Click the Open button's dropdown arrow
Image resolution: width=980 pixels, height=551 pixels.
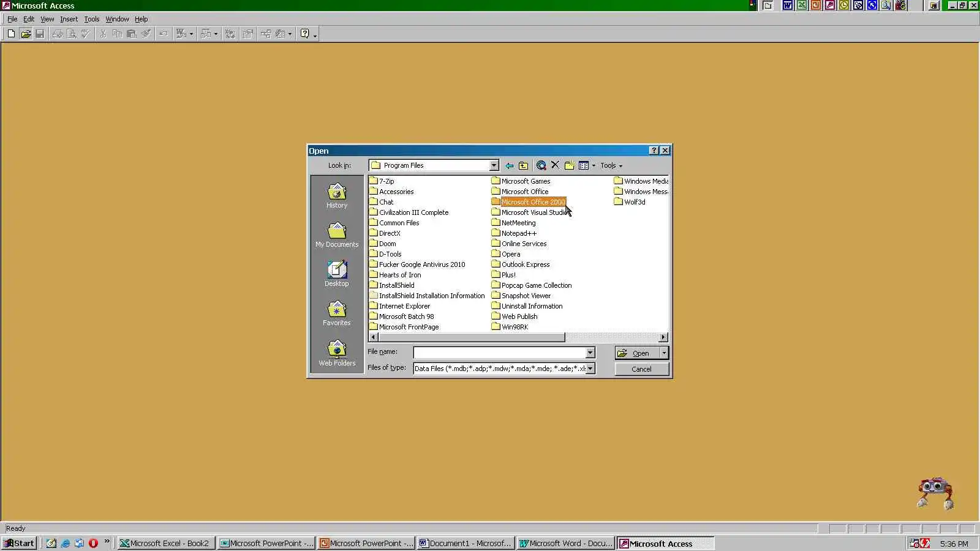click(x=664, y=353)
